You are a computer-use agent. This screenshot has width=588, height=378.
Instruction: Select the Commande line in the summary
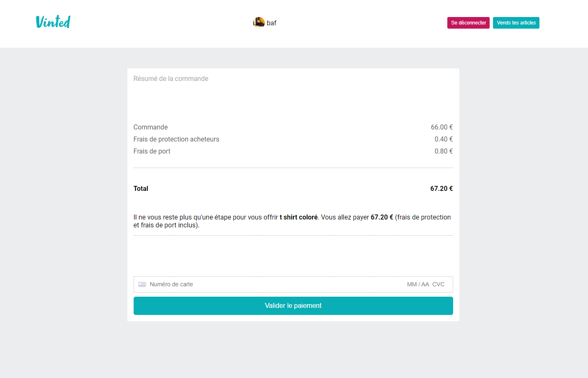click(x=151, y=127)
